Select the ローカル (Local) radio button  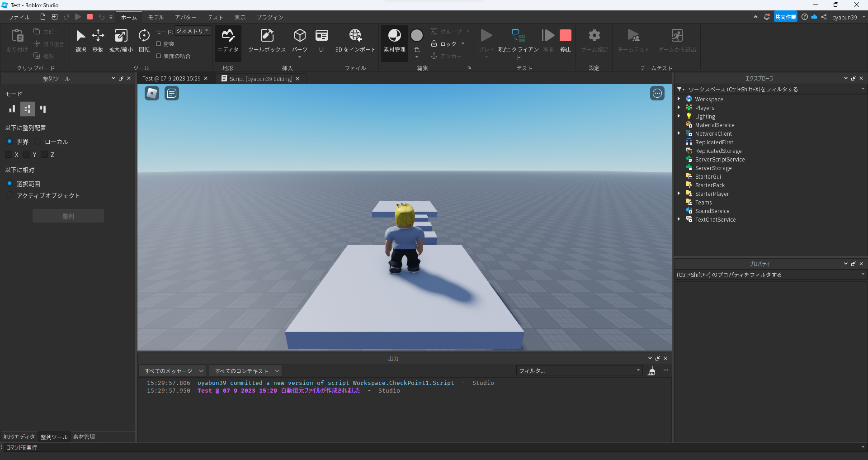coord(38,142)
